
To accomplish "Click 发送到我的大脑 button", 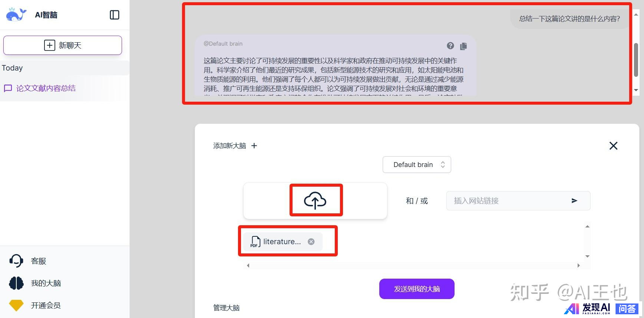I will (417, 289).
